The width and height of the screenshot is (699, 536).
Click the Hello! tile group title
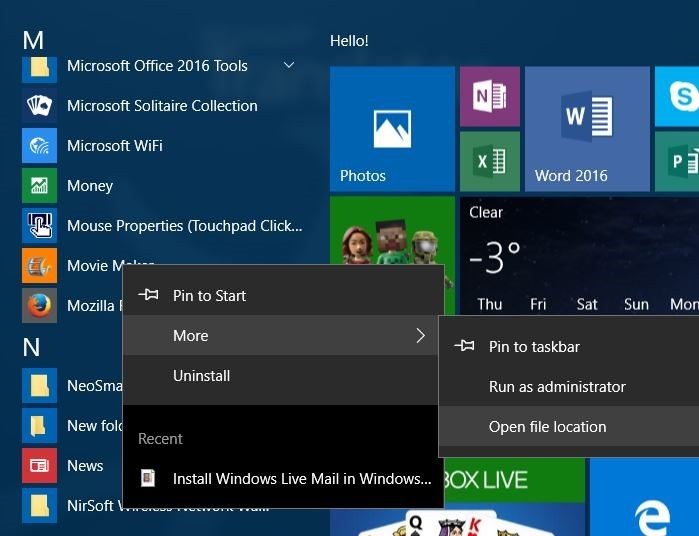349,41
